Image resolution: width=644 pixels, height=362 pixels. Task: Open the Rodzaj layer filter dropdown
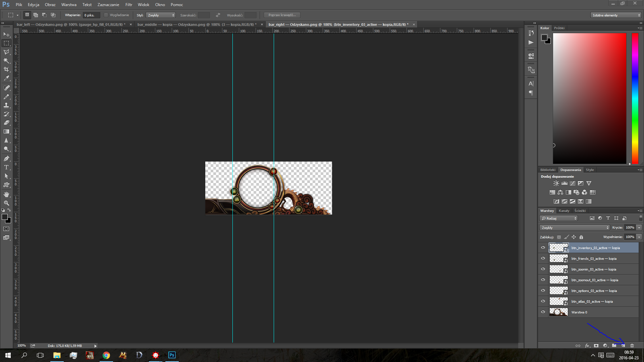tap(559, 218)
